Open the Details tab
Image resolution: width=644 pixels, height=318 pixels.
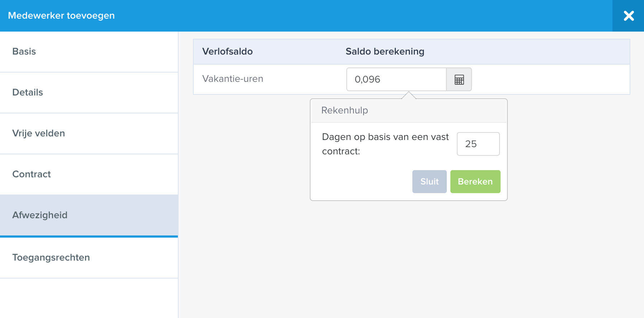tap(89, 93)
